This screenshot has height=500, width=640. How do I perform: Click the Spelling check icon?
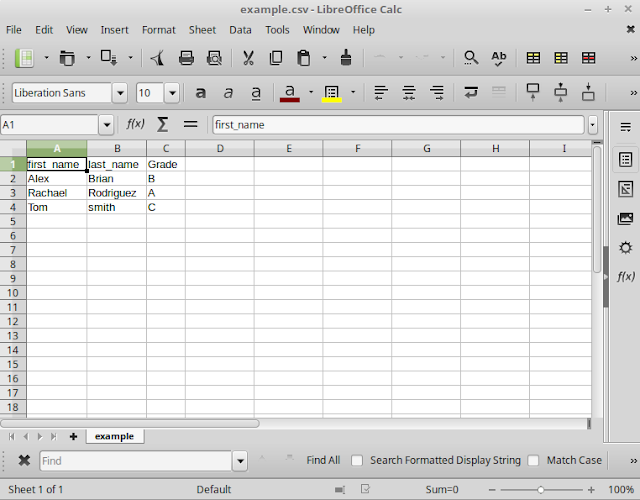[498, 58]
